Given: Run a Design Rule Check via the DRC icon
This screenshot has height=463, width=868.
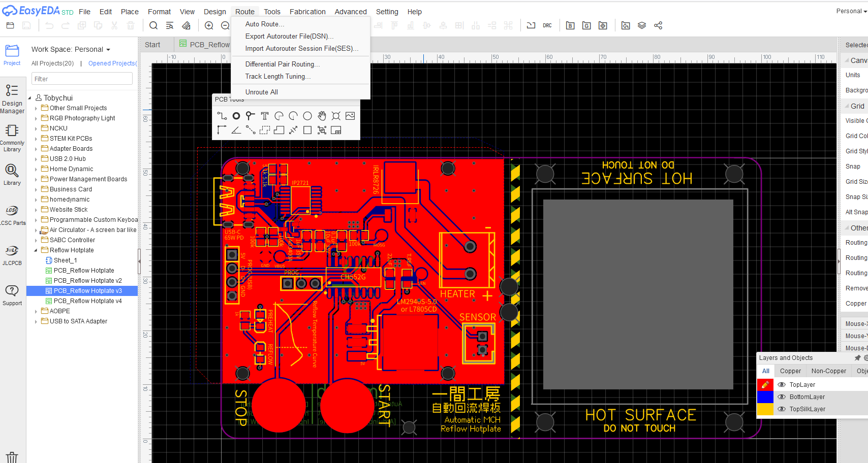Looking at the screenshot, I should (x=547, y=25).
